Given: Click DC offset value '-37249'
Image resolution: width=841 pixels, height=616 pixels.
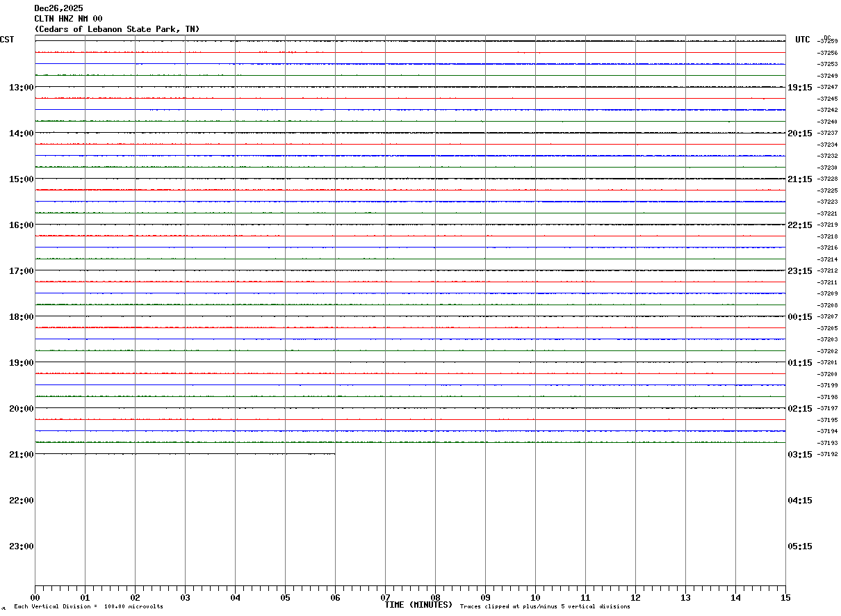Looking at the screenshot, I should (827, 76).
